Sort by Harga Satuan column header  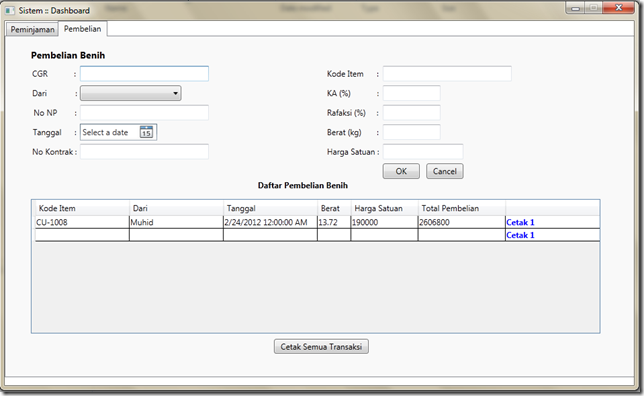coord(384,208)
